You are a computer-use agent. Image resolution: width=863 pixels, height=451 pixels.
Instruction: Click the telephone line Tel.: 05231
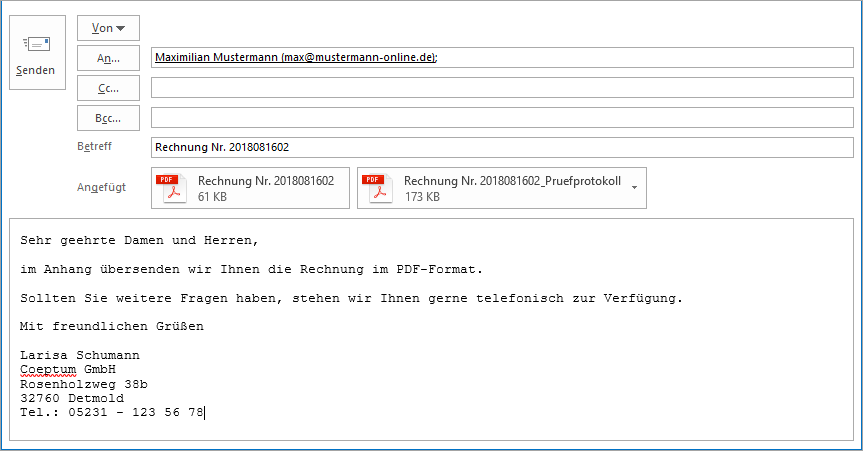(x=112, y=412)
